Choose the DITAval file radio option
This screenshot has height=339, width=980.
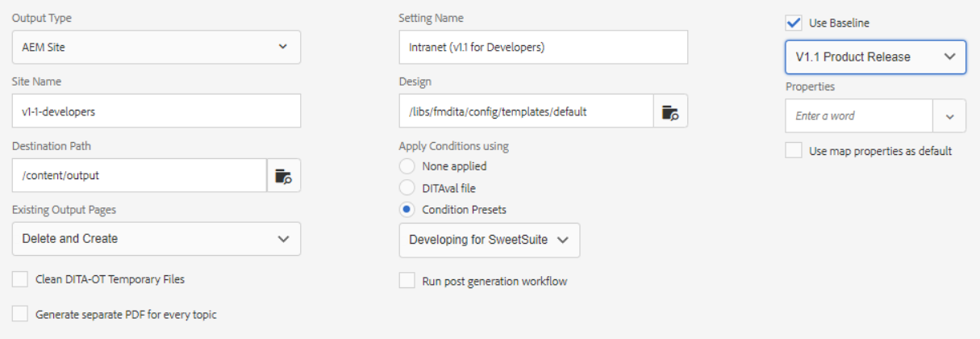point(407,188)
